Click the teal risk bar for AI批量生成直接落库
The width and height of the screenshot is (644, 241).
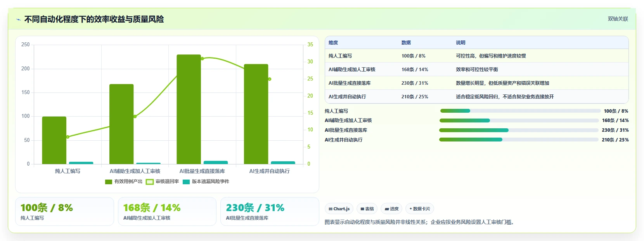216,162
